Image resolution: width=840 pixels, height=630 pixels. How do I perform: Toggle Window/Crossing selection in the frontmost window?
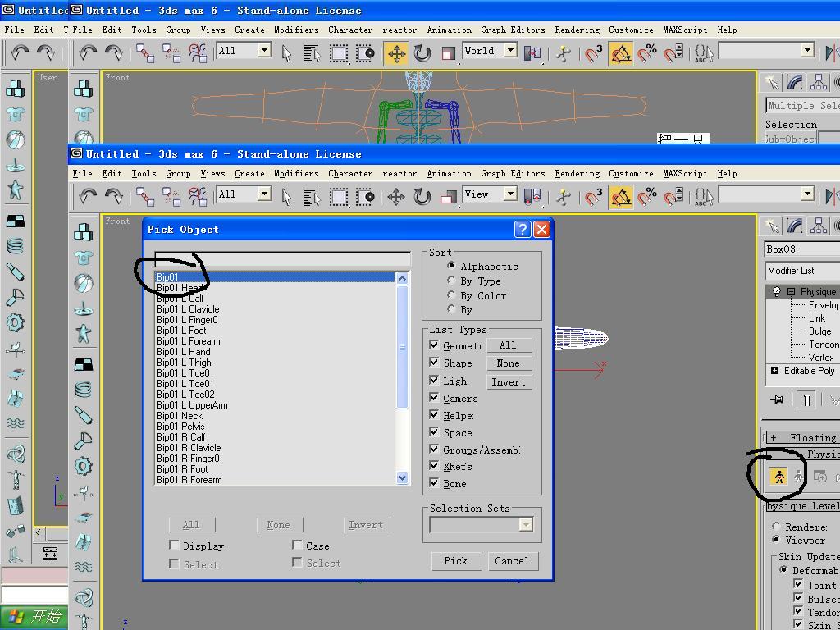[365, 197]
